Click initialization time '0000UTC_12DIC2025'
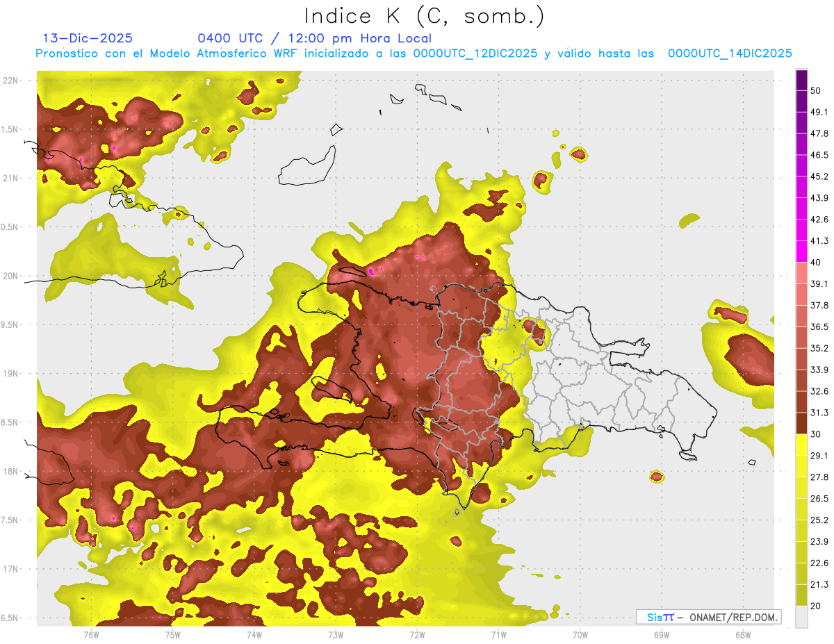Image resolution: width=834 pixels, height=644 pixels. (475, 53)
